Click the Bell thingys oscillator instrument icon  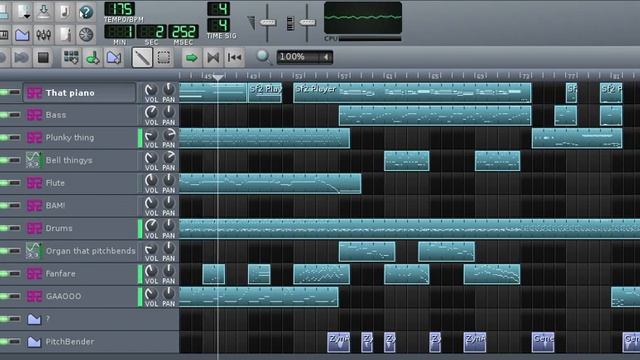pos(33,160)
